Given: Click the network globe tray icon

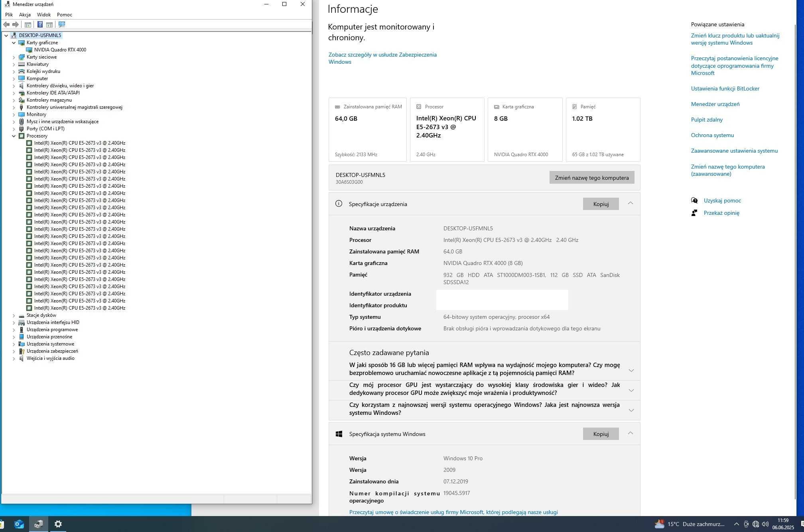Looking at the screenshot, I should (x=755, y=524).
